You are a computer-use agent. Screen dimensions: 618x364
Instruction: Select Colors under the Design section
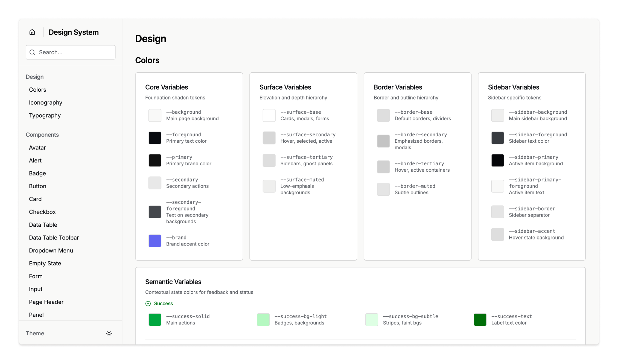click(x=37, y=89)
